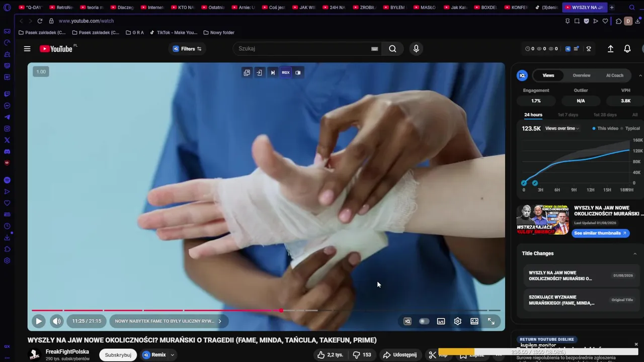
Task: Select the 1st 28 days range tab
Action: click(x=605, y=115)
